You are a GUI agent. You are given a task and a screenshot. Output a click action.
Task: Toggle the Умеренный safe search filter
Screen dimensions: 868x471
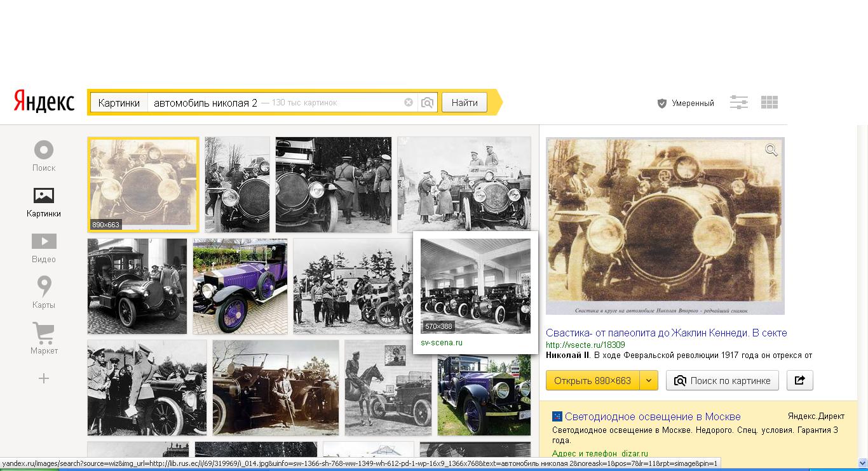(x=686, y=103)
